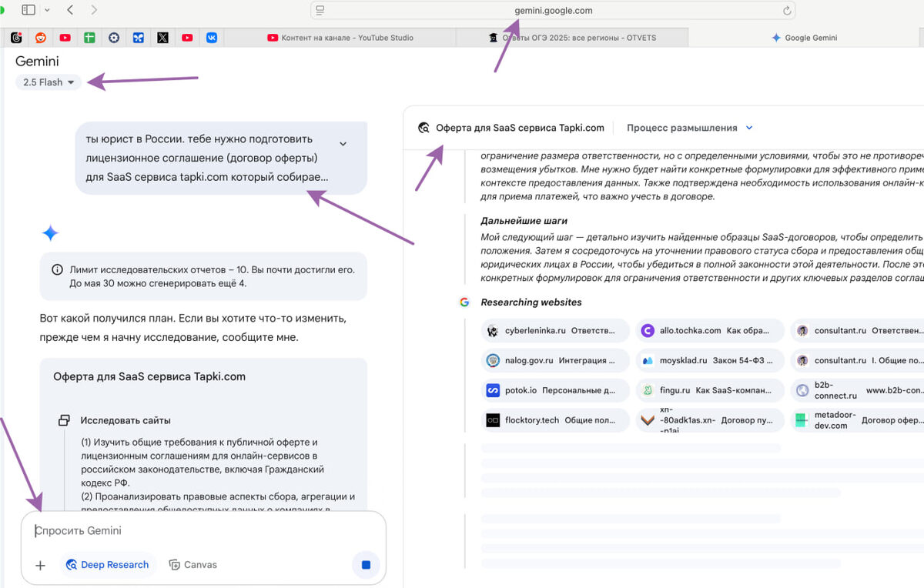Screen dimensions: 924x588
Task: Open the metadoor-dev.com source chip
Action: click(x=857, y=420)
